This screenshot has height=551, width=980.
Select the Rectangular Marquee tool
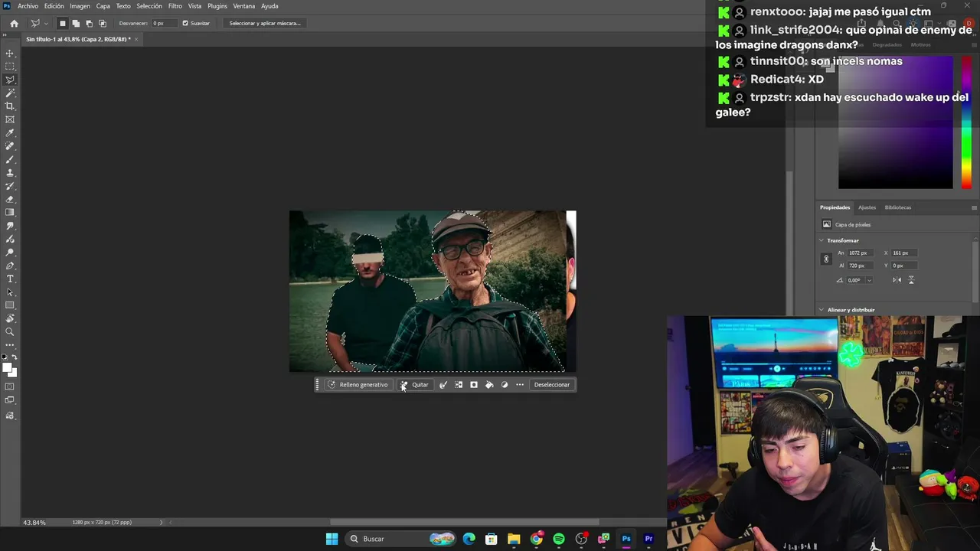pyautogui.click(x=10, y=67)
